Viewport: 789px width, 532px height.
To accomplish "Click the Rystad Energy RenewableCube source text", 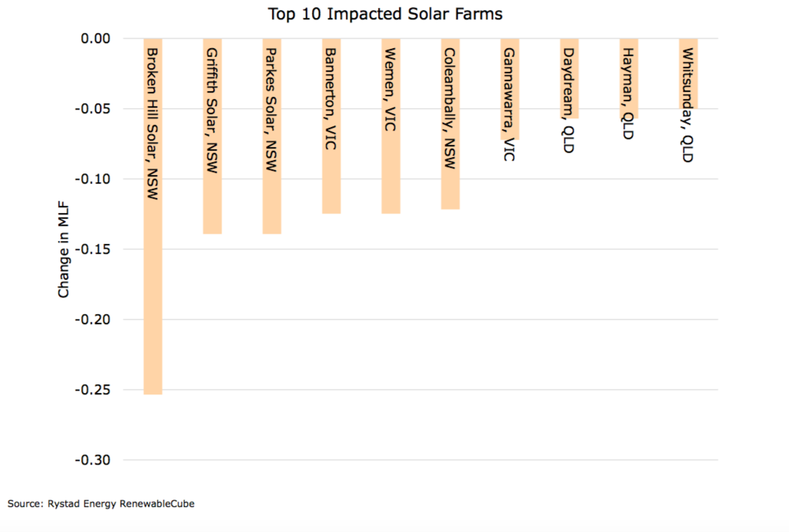I will [101, 504].
